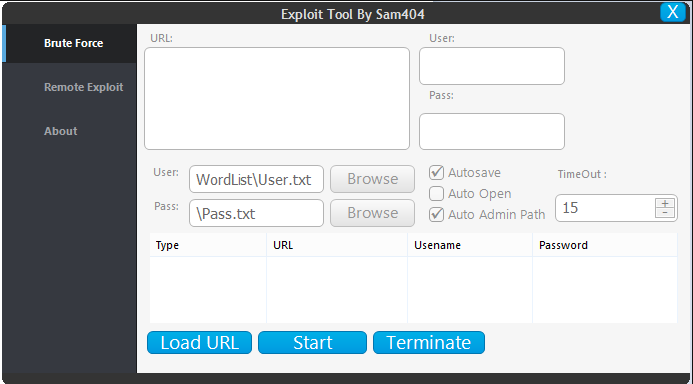
Task: Decrease TimeOut with the minus stepper
Action: [x=665, y=213]
